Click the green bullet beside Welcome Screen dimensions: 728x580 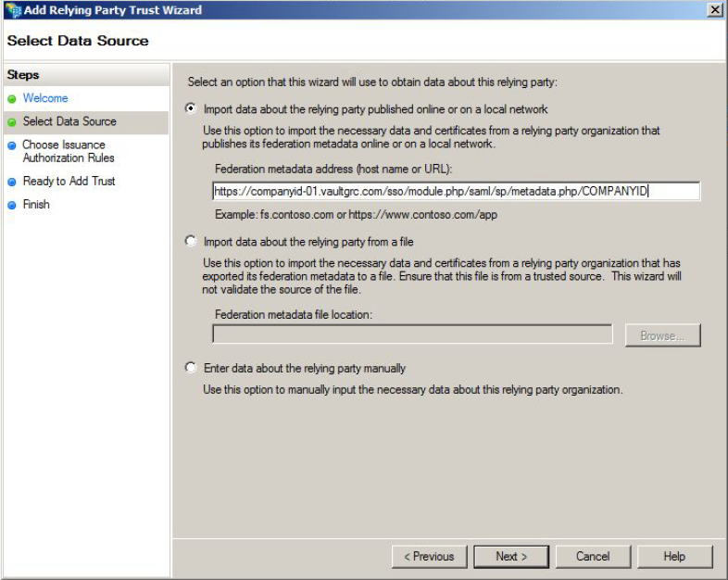[x=12, y=99]
